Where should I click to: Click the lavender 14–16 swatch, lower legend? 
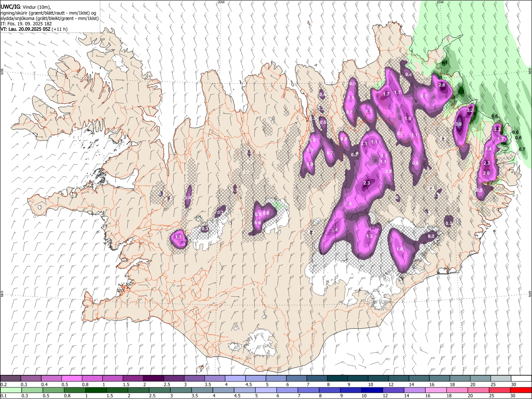pyautogui.click(x=415, y=390)
